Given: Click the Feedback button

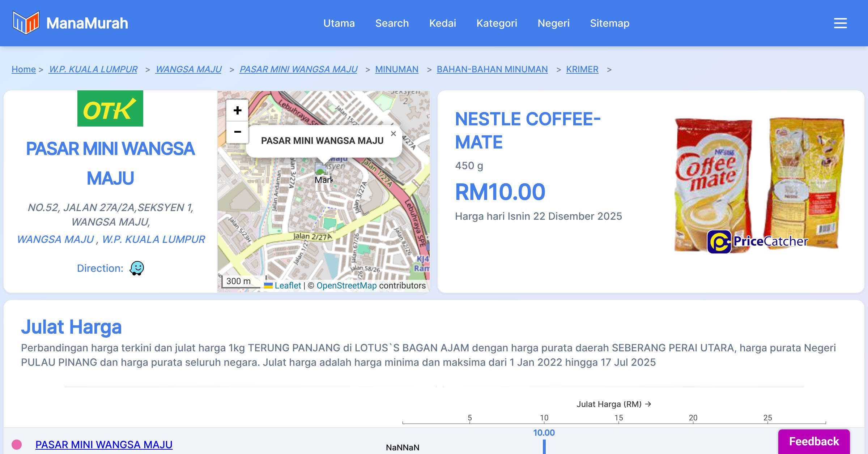Looking at the screenshot, I should pos(814,441).
